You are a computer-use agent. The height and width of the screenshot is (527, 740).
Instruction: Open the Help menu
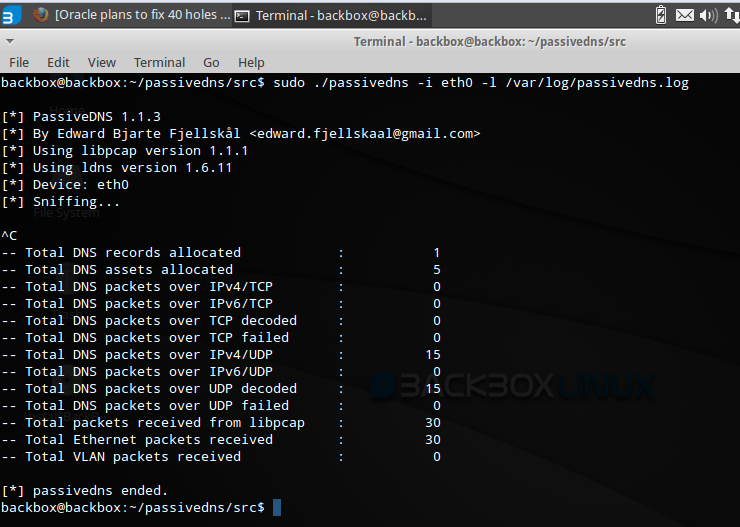tap(251, 62)
